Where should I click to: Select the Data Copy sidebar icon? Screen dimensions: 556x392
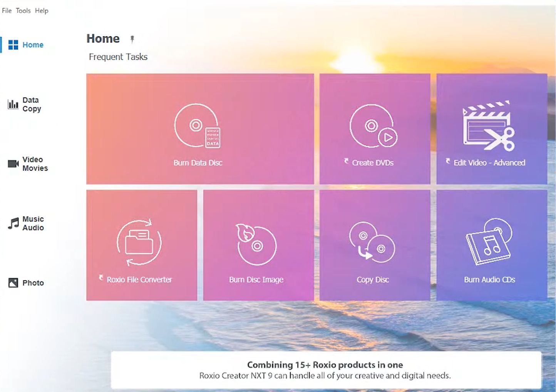13,104
